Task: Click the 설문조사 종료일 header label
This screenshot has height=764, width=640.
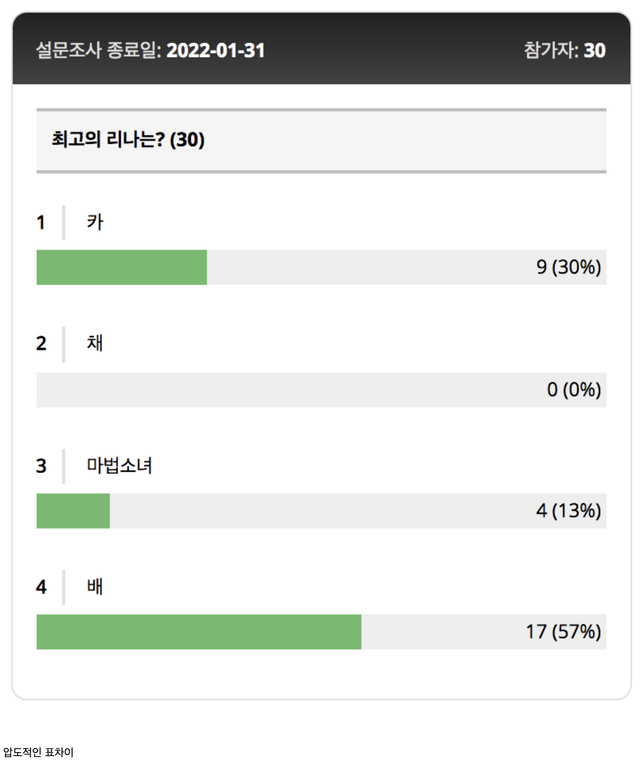Action: click(98, 50)
